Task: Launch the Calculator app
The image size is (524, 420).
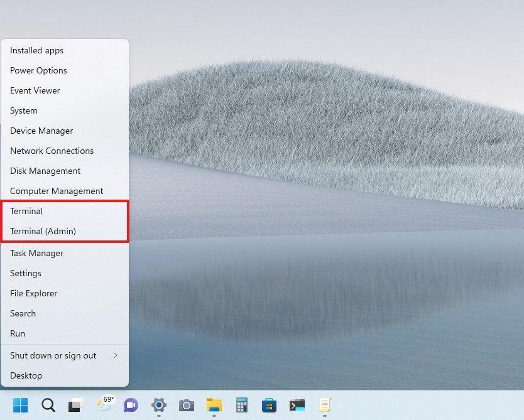Action: (242, 406)
